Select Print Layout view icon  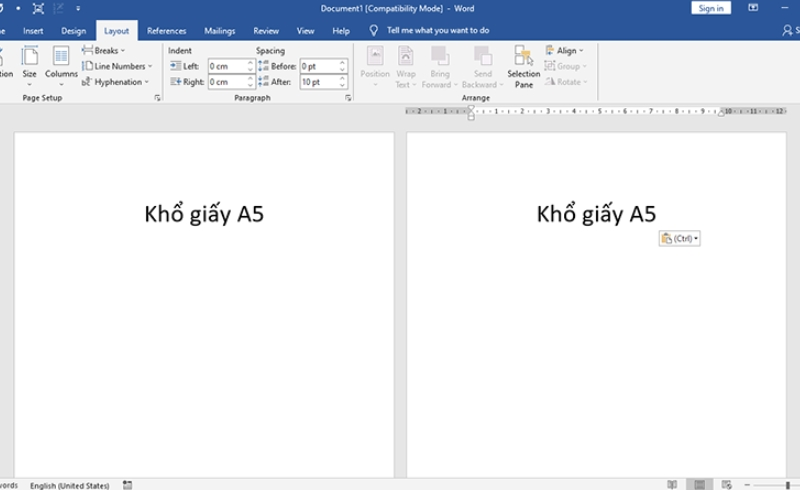point(700,485)
